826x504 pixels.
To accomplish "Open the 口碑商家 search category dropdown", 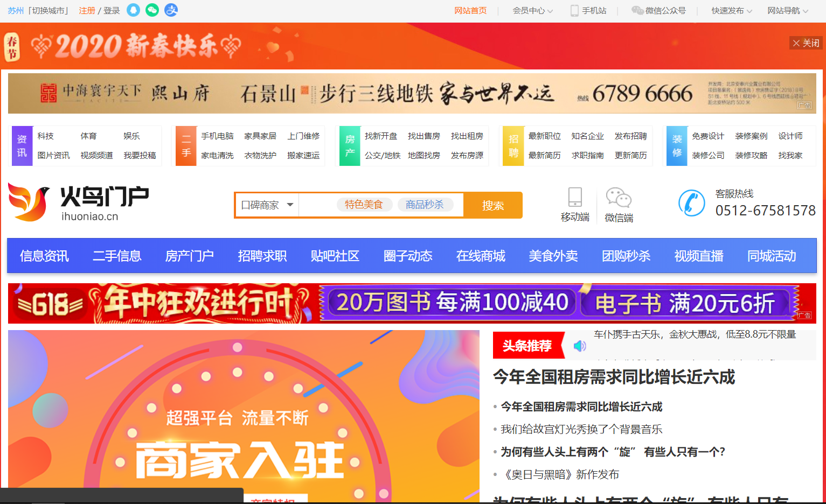I will tap(267, 205).
